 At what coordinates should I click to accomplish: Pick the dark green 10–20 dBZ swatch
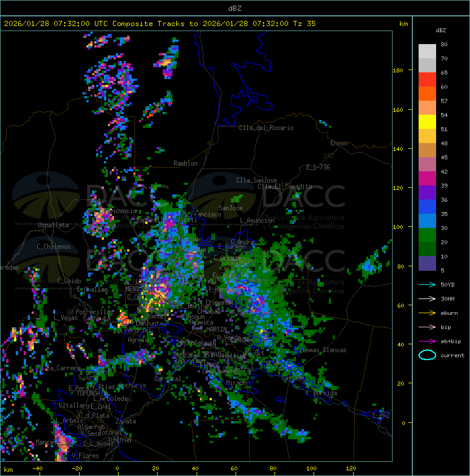click(427, 249)
